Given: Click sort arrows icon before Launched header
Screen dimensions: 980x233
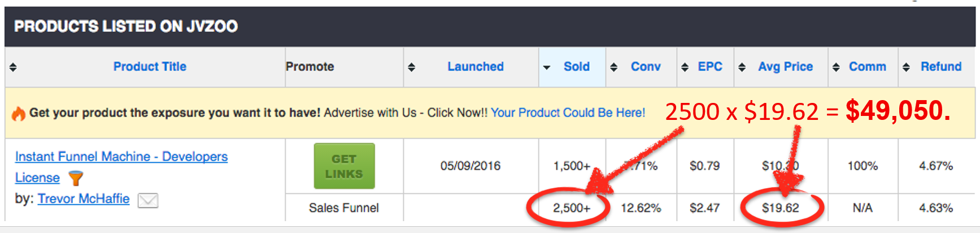Looking at the screenshot, I should [x=411, y=67].
